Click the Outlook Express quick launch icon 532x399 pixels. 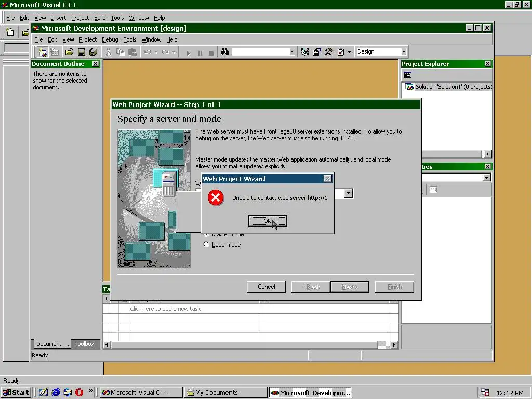tap(68, 393)
